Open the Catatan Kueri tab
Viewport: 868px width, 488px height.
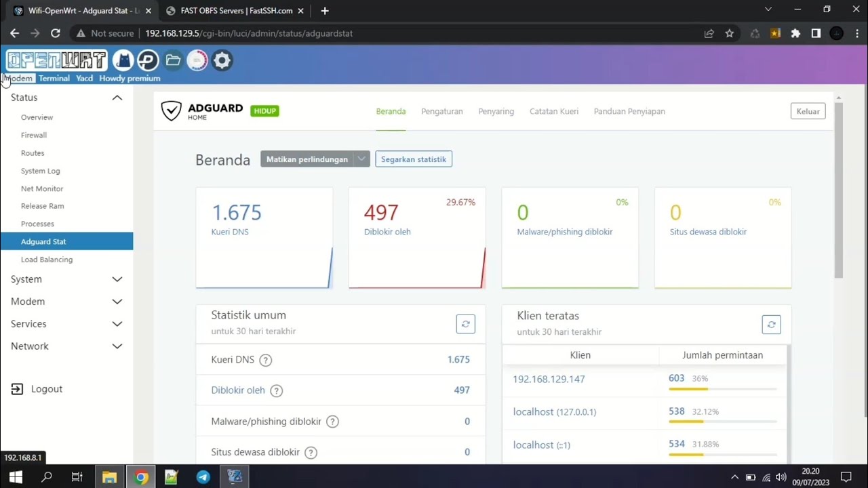tap(554, 111)
